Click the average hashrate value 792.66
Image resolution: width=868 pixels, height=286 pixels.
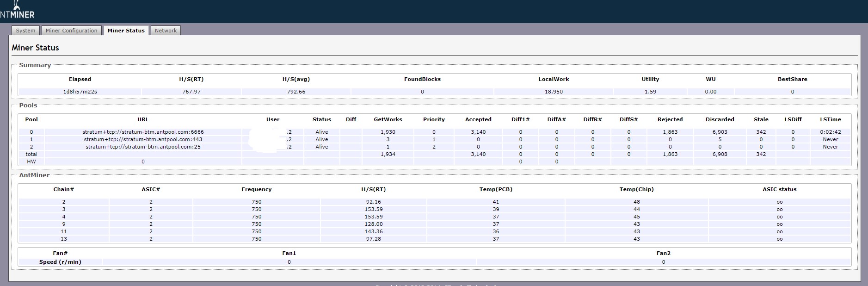pyautogui.click(x=296, y=92)
